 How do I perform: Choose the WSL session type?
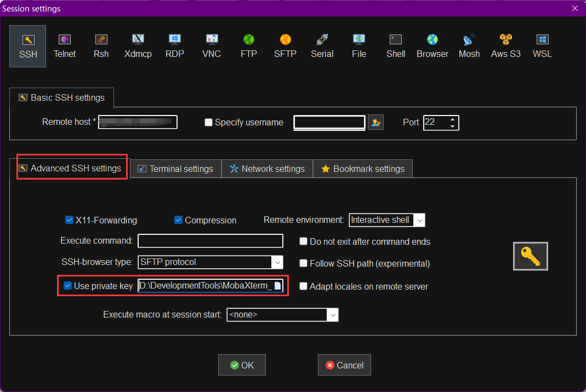[x=542, y=47]
